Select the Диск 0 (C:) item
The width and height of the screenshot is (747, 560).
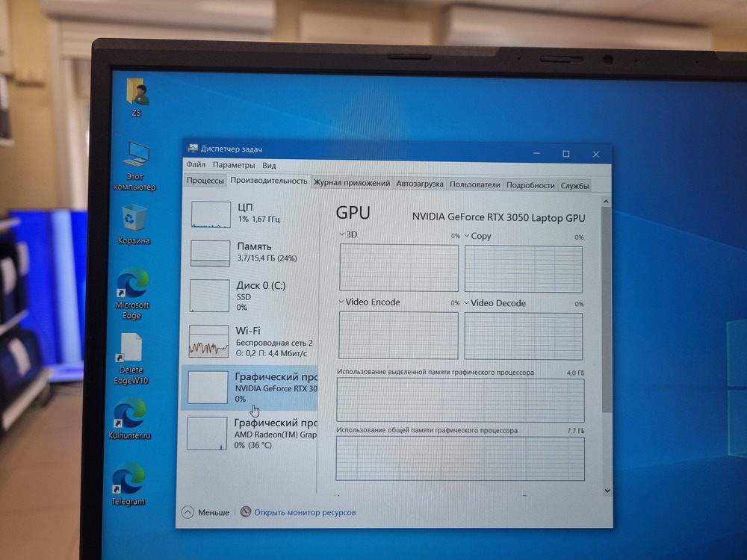click(250, 296)
